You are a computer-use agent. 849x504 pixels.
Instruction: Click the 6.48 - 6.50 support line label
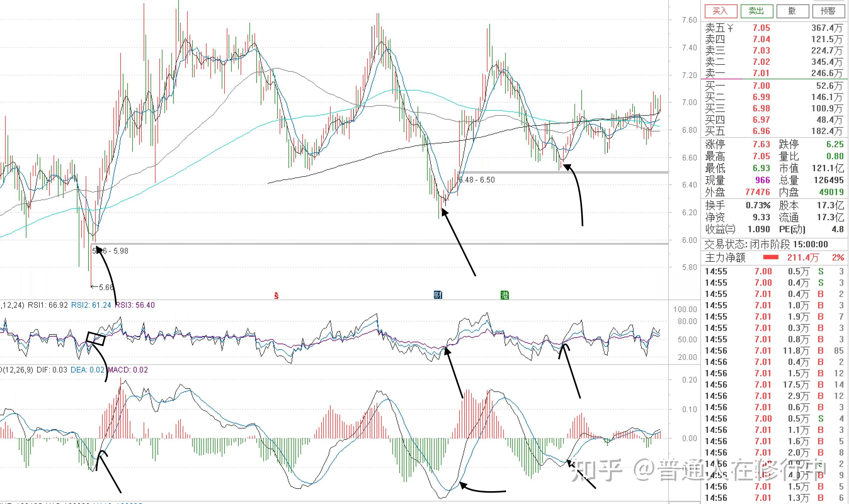[x=477, y=180]
